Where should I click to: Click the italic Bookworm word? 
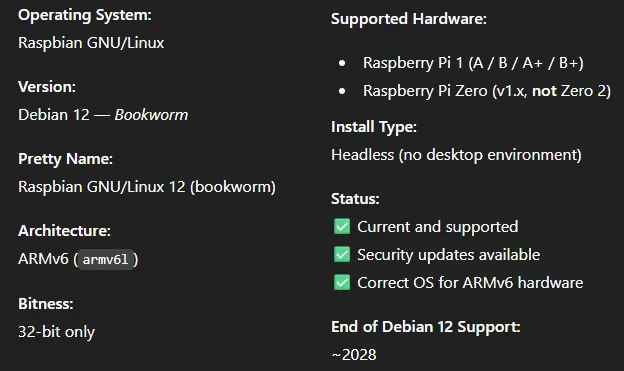tap(151, 115)
